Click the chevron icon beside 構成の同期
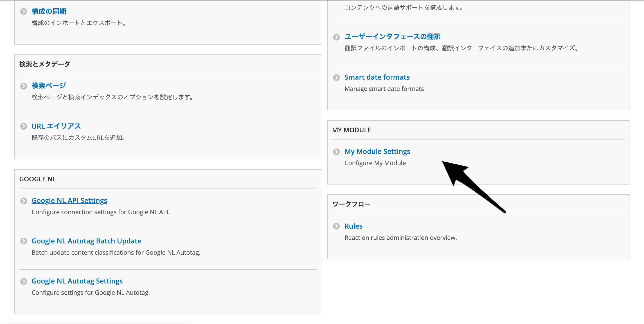This screenshot has height=324, width=644. 24,11
